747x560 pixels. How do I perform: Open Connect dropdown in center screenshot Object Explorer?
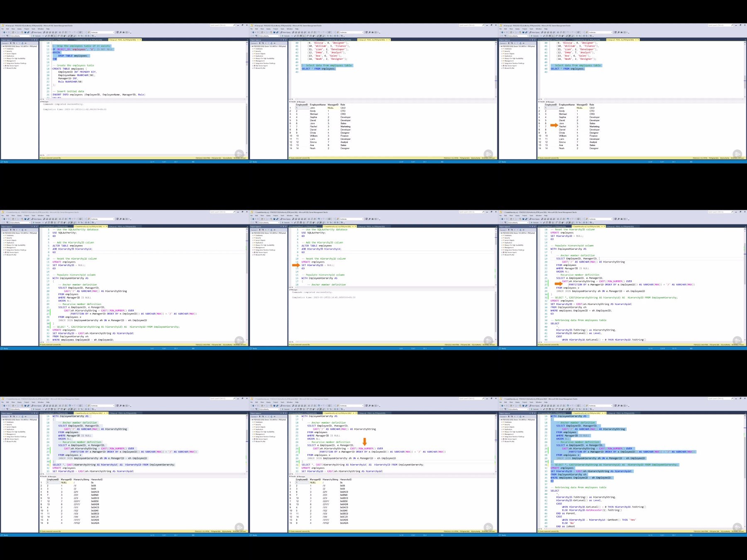(254, 230)
